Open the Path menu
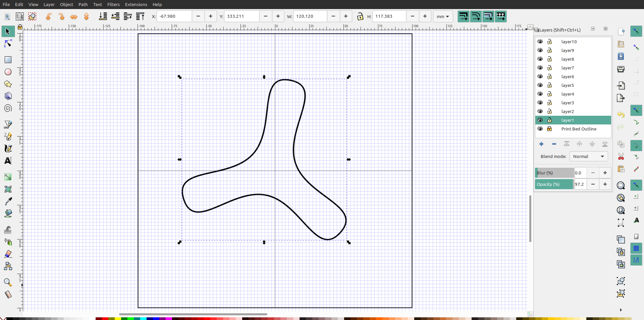This screenshot has height=320, width=644. [x=83, y=4]
